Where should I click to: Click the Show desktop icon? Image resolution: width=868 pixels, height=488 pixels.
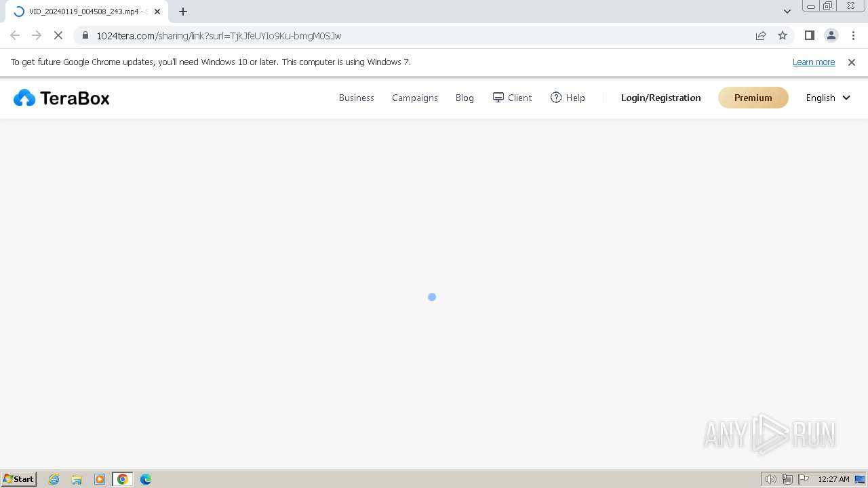coord(860,479)
